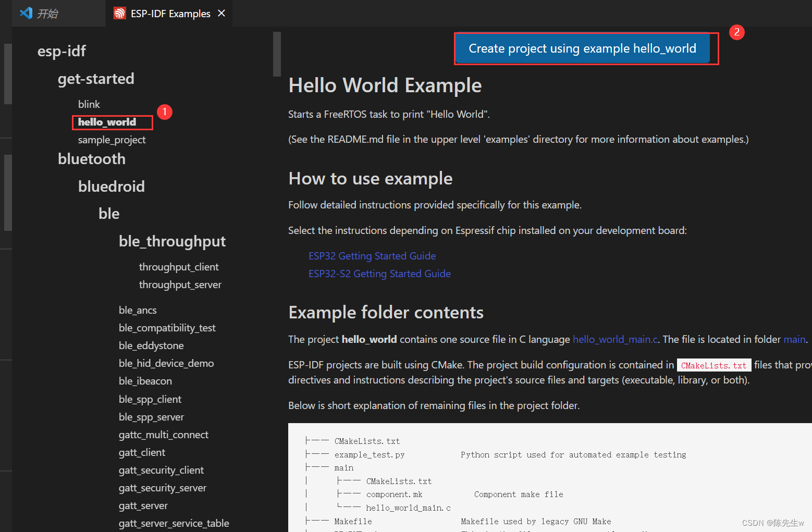Select the hello_world example

pyautogui.click(x=107, y=122)
